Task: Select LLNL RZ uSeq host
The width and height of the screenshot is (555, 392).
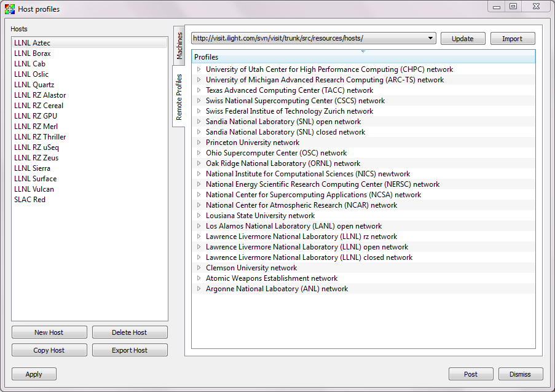Action: (x=90, y=147)
